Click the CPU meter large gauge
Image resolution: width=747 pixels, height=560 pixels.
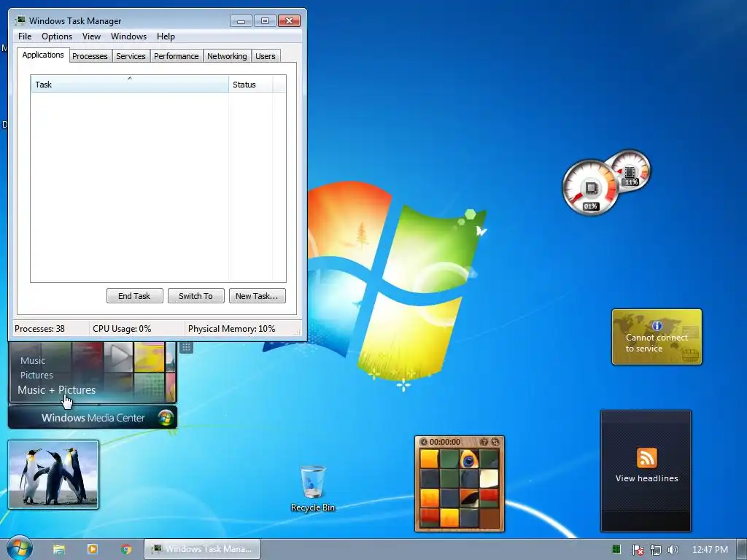tap(590, 187)
